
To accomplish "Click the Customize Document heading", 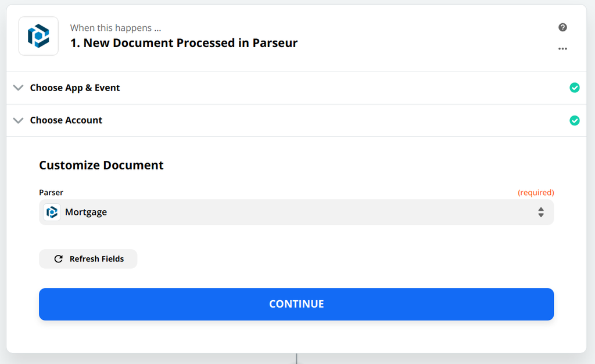I will coord(101,165).
